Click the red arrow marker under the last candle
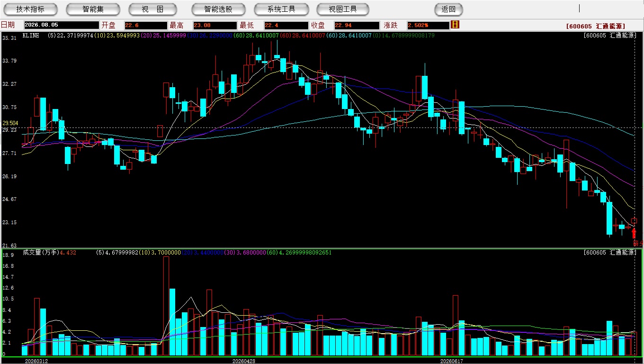The height and width of the screenshot is (364, 644). [634, 233]
